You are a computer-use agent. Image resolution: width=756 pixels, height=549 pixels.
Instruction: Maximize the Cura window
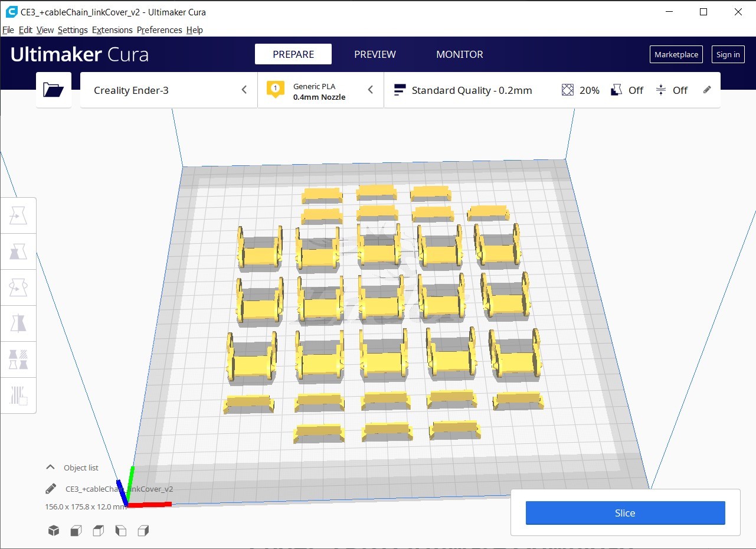(703, 12)
